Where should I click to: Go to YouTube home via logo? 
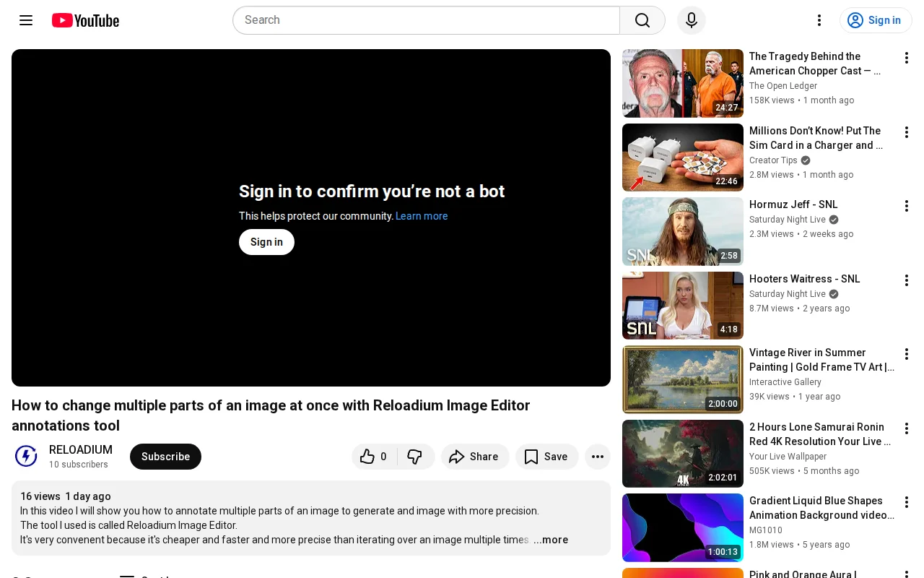click(85, 20)
